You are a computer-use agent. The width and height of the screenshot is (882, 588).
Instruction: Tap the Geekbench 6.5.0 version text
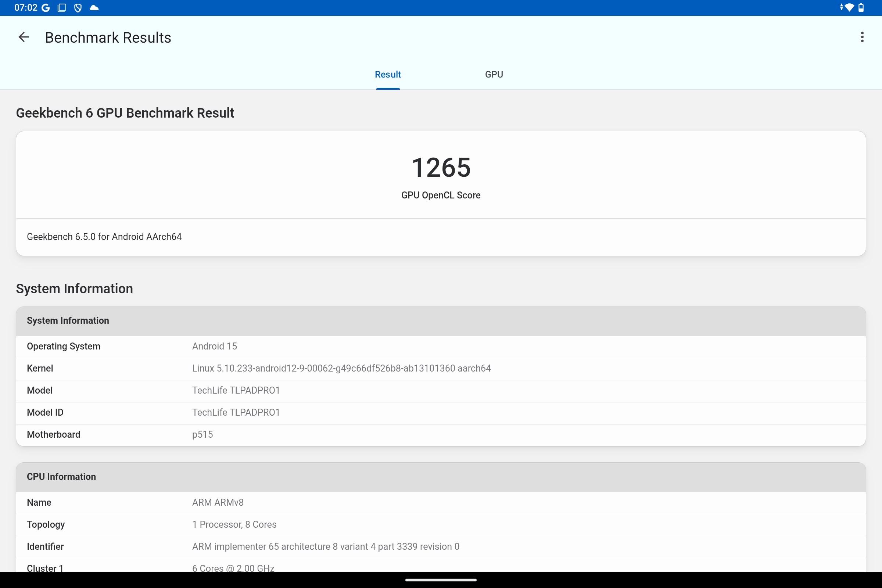(x=104, y=237)
